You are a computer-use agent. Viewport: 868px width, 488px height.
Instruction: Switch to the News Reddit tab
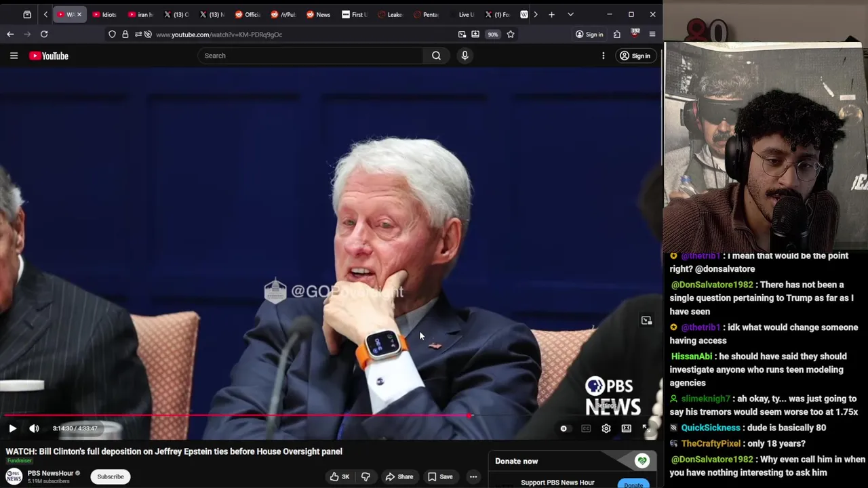318,14
